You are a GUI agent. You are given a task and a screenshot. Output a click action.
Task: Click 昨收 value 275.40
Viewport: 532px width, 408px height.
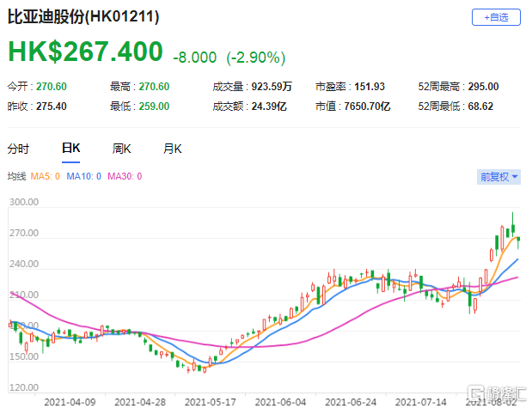[52, 107]
